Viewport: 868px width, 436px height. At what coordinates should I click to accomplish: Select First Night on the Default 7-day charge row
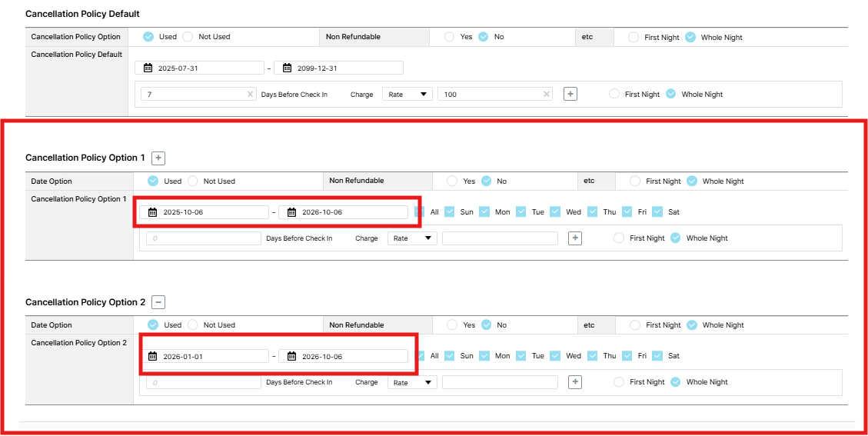[x=614, y=94]
